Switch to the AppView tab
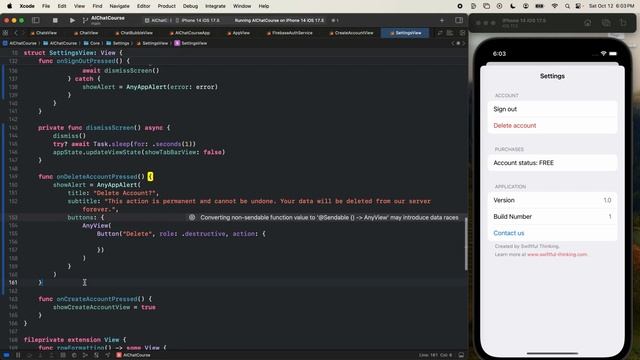The image size is (640, 360). (x=238, y=33)
